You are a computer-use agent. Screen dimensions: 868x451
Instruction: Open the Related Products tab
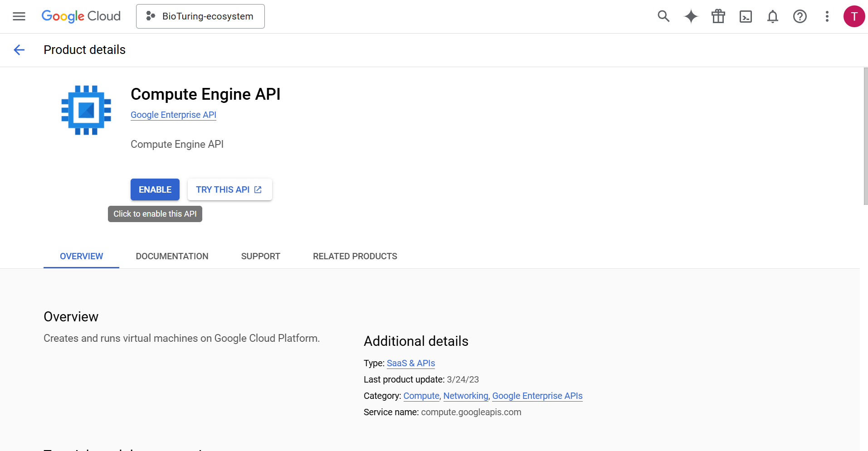(355, 256)
